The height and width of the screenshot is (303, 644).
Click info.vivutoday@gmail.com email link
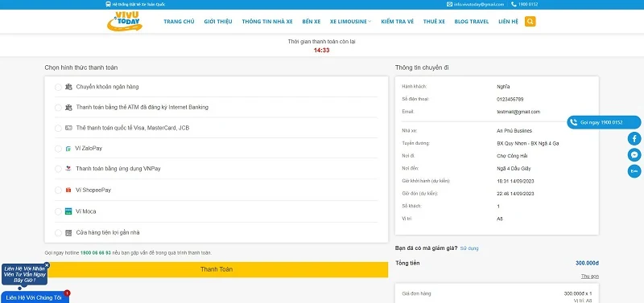(x=478, y=4)
